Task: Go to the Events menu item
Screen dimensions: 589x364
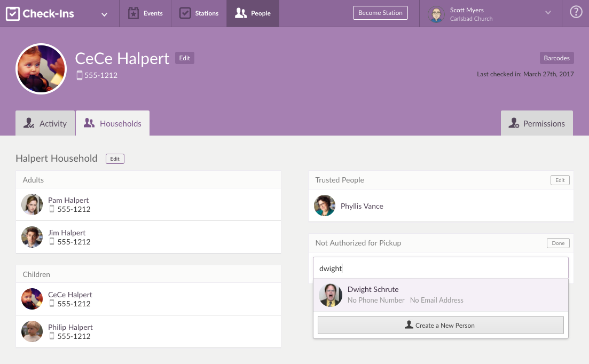Action: pyautogui.click(x=146, y=13)
